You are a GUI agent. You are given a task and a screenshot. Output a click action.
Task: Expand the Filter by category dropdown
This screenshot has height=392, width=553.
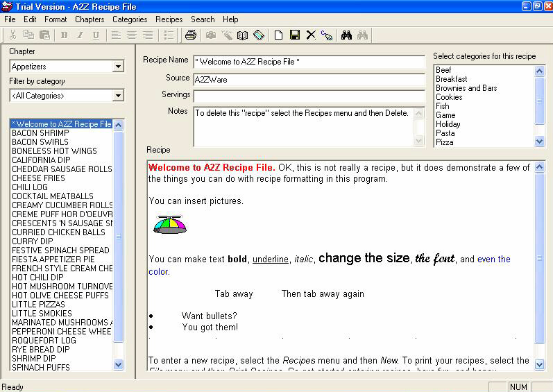coord(118,96)
